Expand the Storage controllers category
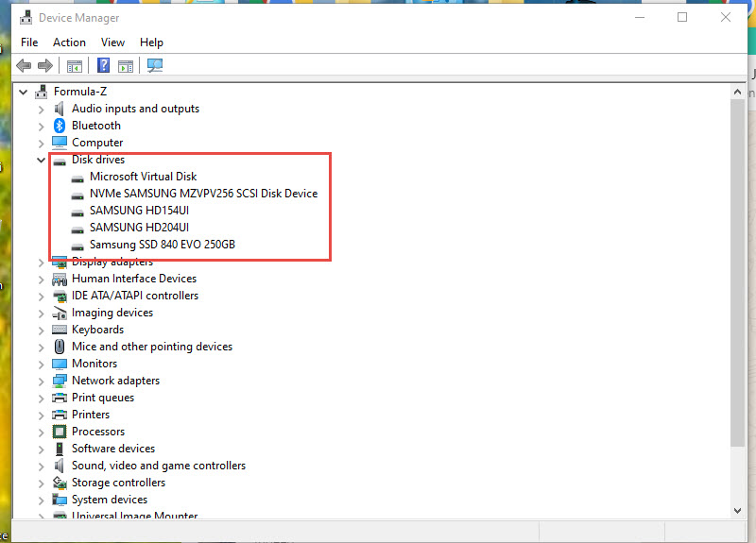Screen dimensions: 756x543 click(41, 484)
